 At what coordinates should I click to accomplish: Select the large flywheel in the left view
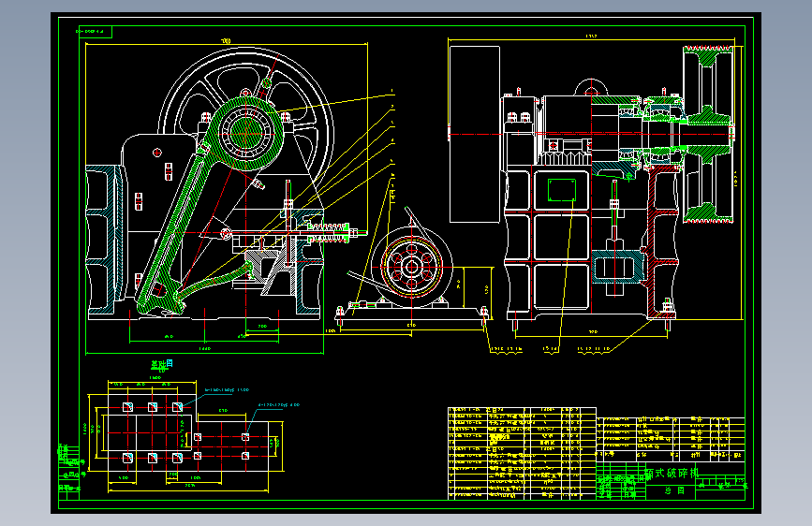coord(246,134)
